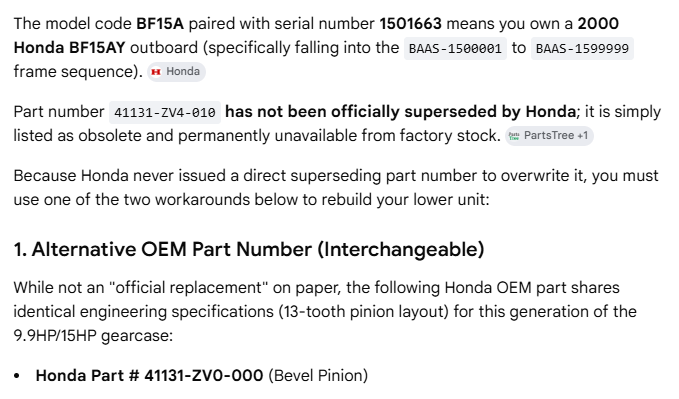The height and width of the screenshot is (399, 679).
Task: Click the Alternative OEM Part Number heading
Action: click(x=249, y=250)
